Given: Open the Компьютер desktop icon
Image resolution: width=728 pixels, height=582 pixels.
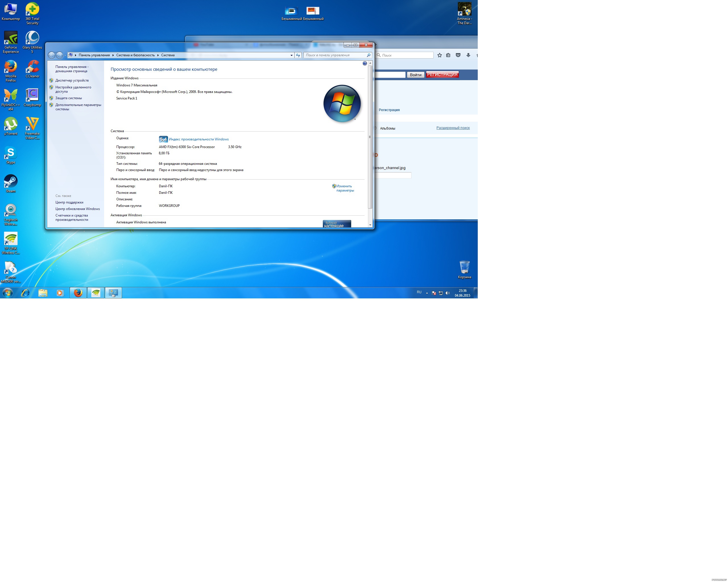Looking at the screenshot, I should click(x=11, y=12).
